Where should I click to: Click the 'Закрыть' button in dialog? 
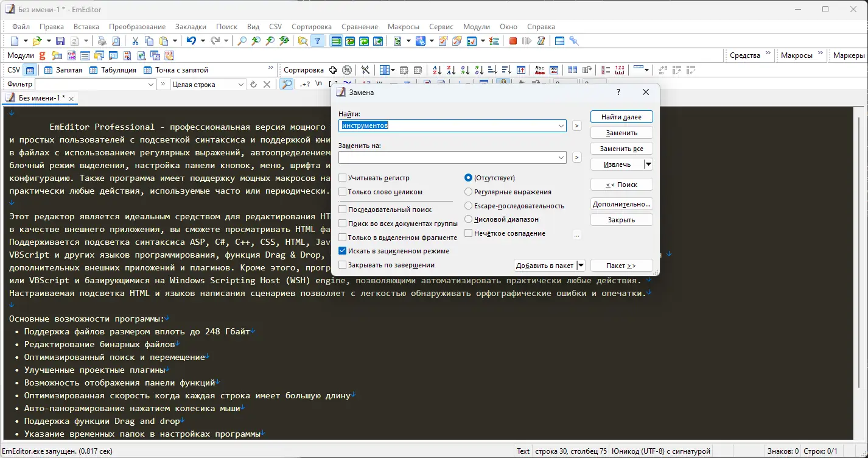pos(621,220)
